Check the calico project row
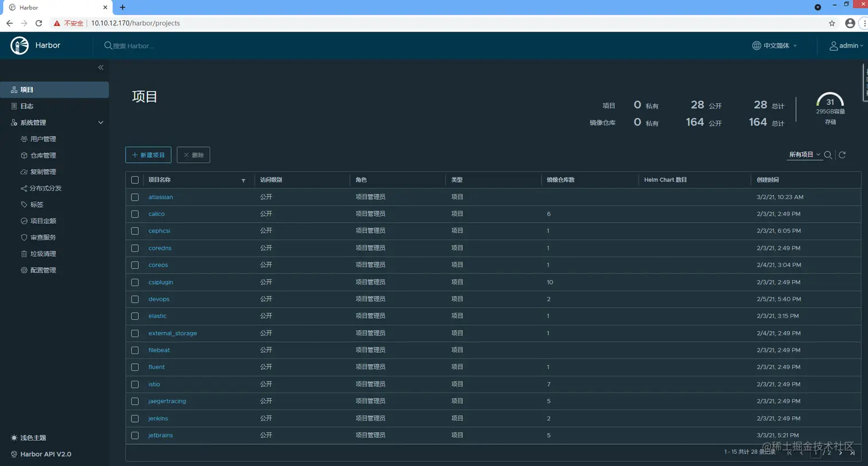 [135, 214]
